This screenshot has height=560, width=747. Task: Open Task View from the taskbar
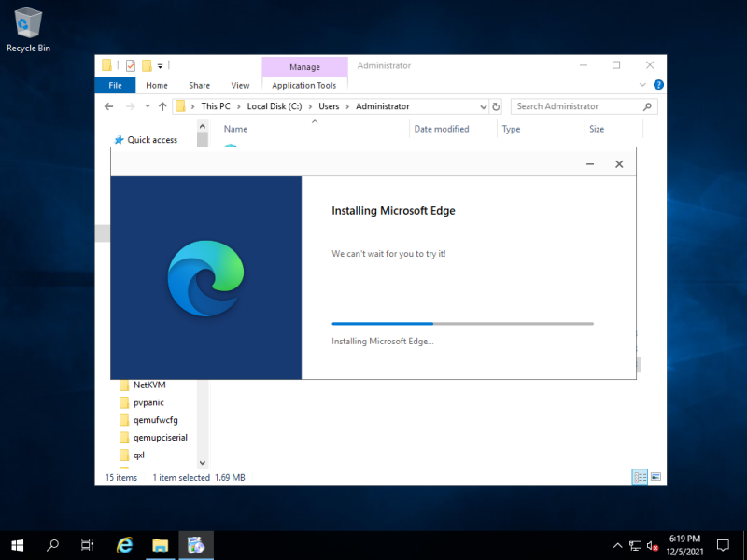pyautogui.click(x=88, y=545)
